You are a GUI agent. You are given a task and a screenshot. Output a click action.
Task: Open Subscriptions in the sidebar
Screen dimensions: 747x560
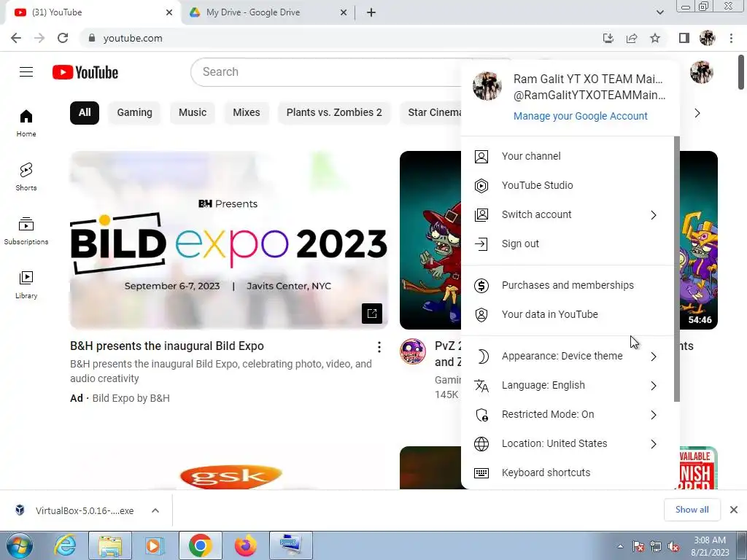(x=26, y=231)
